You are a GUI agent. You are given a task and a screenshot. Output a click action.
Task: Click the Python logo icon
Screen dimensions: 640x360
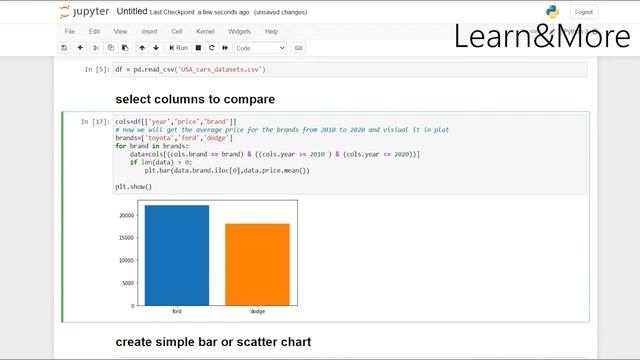553,12
